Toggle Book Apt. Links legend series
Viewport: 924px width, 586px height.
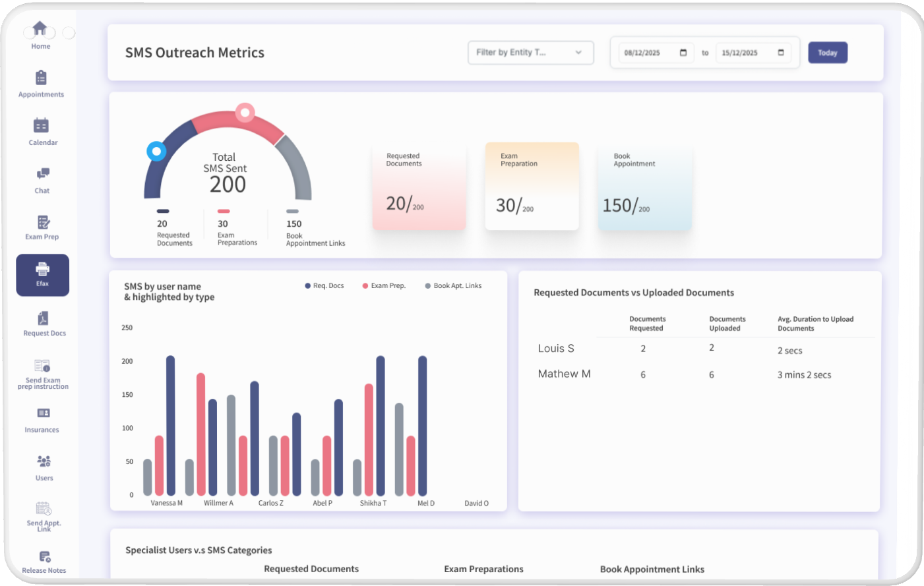point(453,286)
